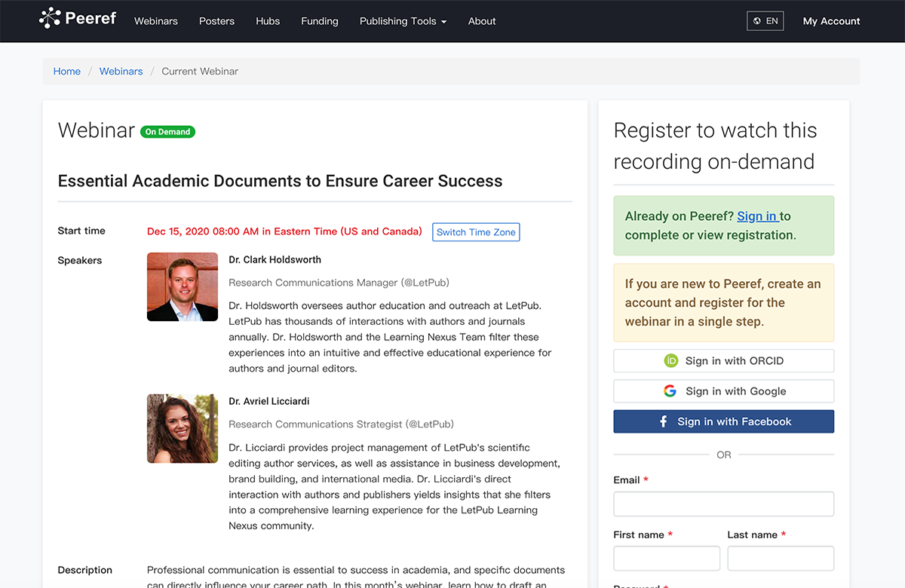
Task: Open Dr. Avriel Licciardi's photo
Action: coord(183,428)
